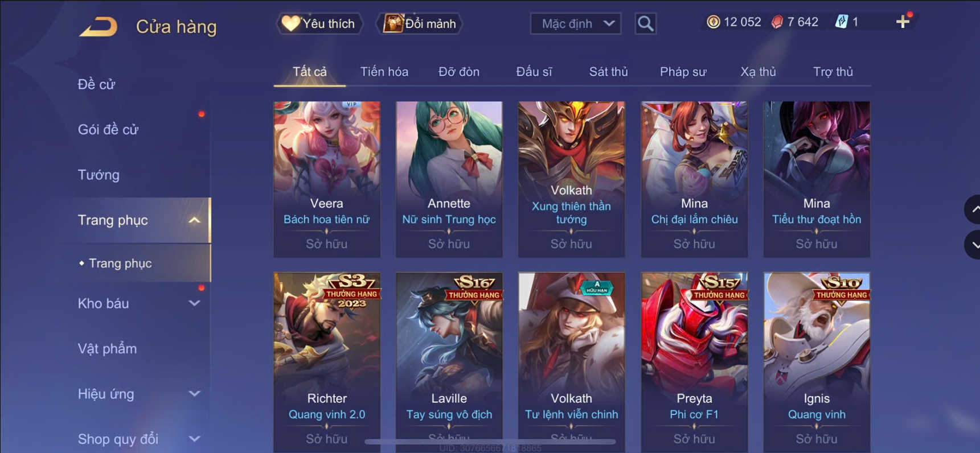Select the Annette Nữ sinh Trung học skin card
Viewport: 980px width, 453px height.
[x=449, y=179]
